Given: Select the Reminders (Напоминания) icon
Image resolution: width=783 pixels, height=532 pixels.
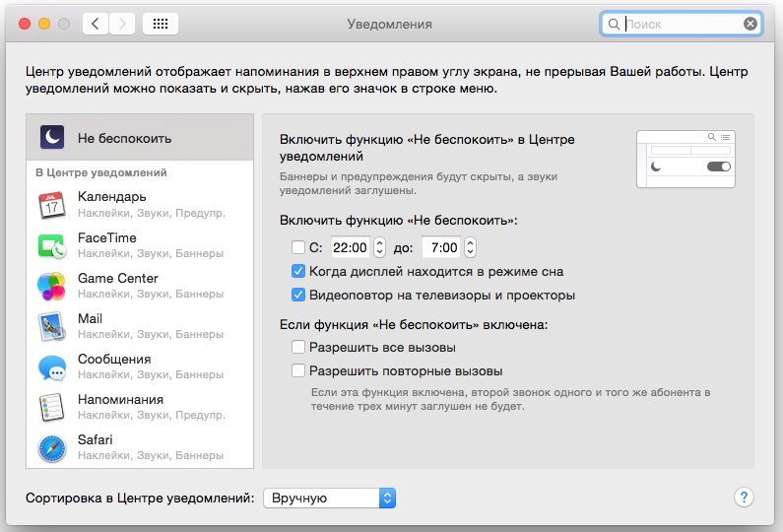Looking at the screenshot, I should click(x=51, y=407).
